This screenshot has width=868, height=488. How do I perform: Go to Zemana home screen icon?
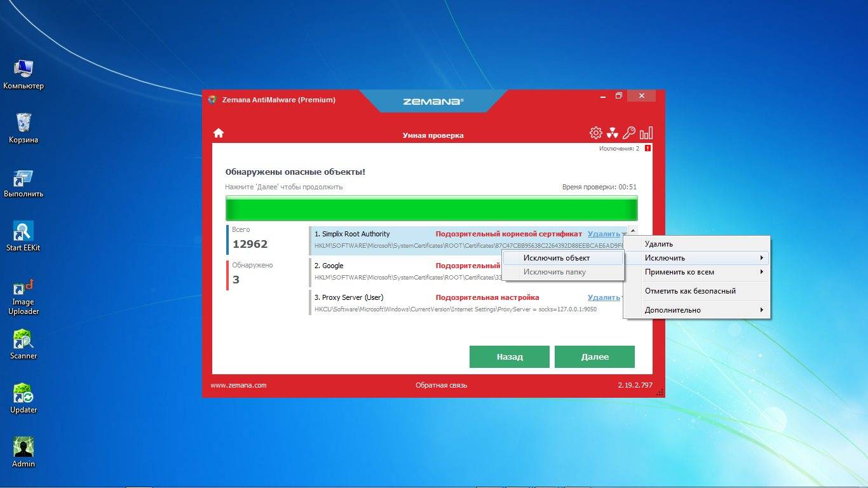pyautogui.click(x=219, y=133)
